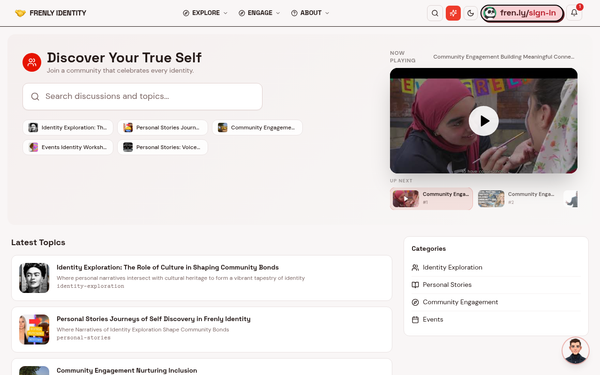Click the Community Engagement category icon
Image resolution: width=600 pixels, height=375 pixels.
[415, 302]
